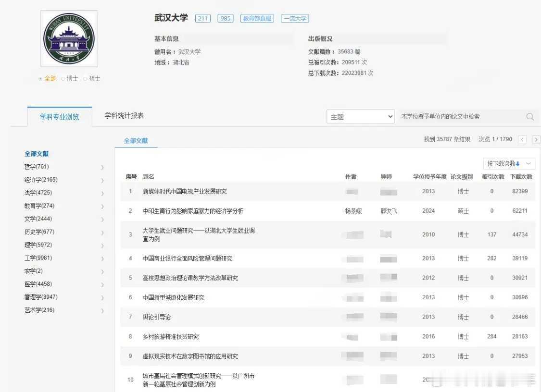This screenshot has width=541, height=392.
Task: Click the 下载次数 column header
Action: (521, 177)
